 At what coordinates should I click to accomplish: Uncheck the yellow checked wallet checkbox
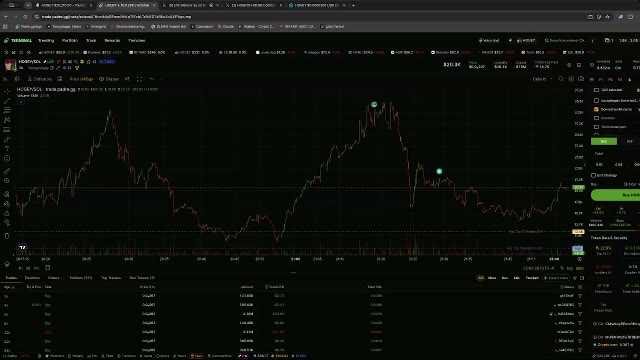(x=596, y=109)
